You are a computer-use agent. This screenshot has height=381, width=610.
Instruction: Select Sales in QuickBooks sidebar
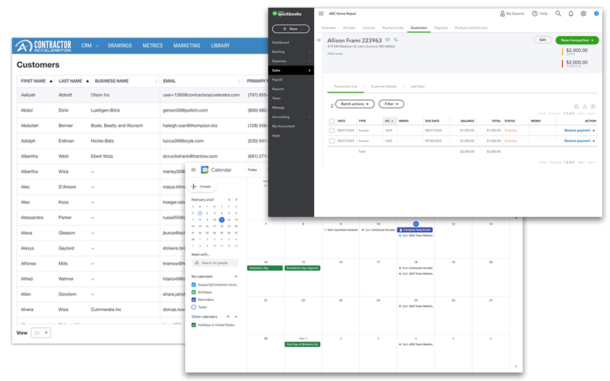click(291, 70)
